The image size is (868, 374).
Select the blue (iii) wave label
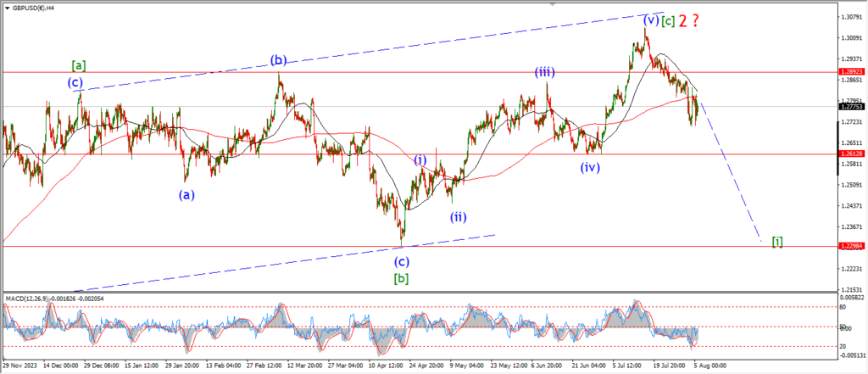tap(545, 72)
